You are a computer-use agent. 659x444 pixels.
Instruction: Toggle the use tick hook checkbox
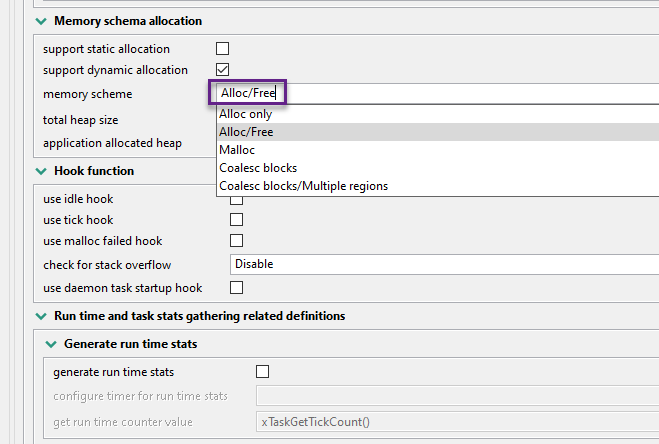[237, 220]
